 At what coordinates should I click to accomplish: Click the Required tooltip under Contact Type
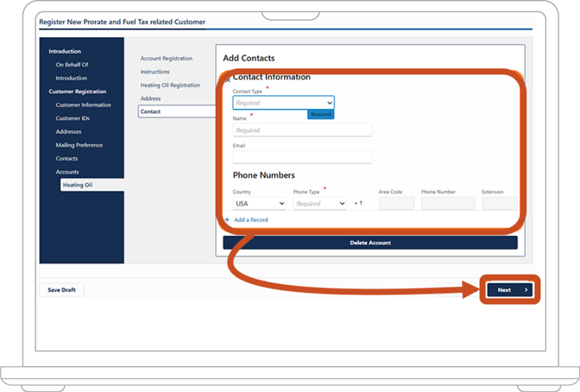(321, 114)
